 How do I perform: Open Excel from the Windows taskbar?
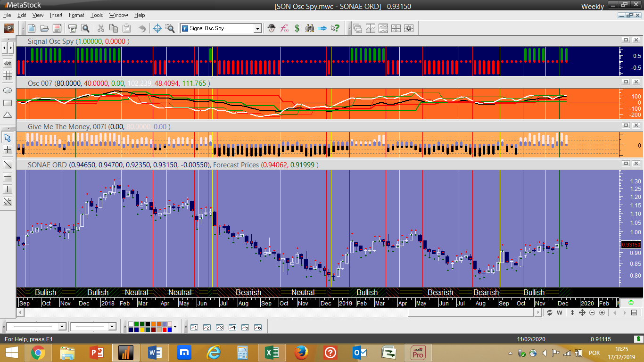(272, 353)
